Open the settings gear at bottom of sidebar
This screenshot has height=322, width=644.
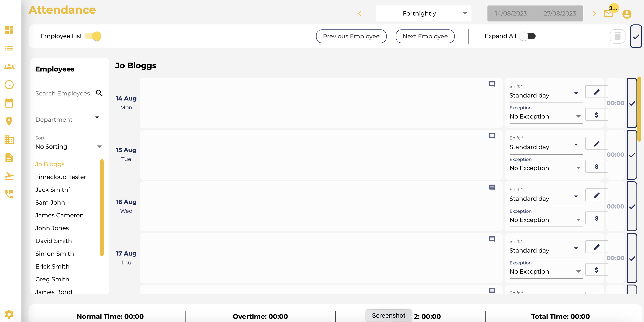coord(9,314)
